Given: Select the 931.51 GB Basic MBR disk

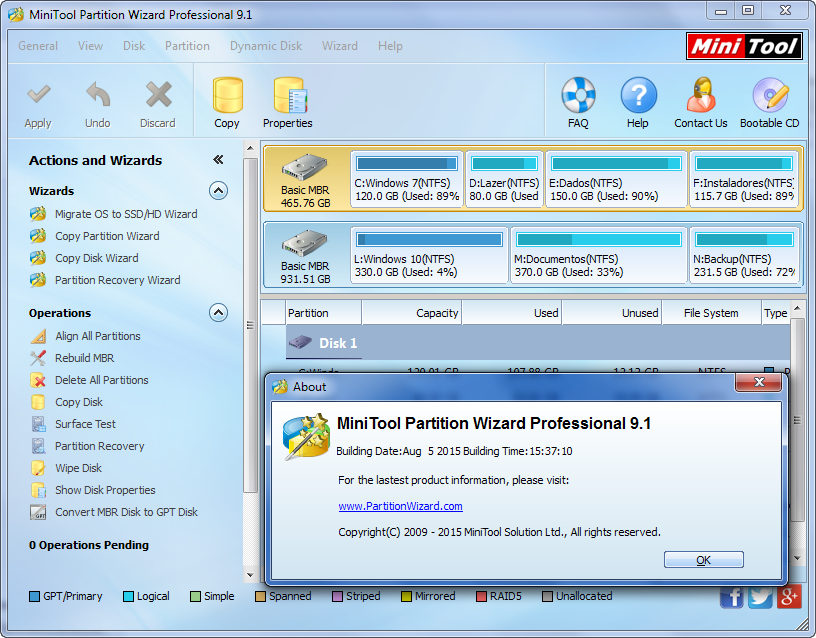Looking at the screenshot, I should click(x=306, y=255).
